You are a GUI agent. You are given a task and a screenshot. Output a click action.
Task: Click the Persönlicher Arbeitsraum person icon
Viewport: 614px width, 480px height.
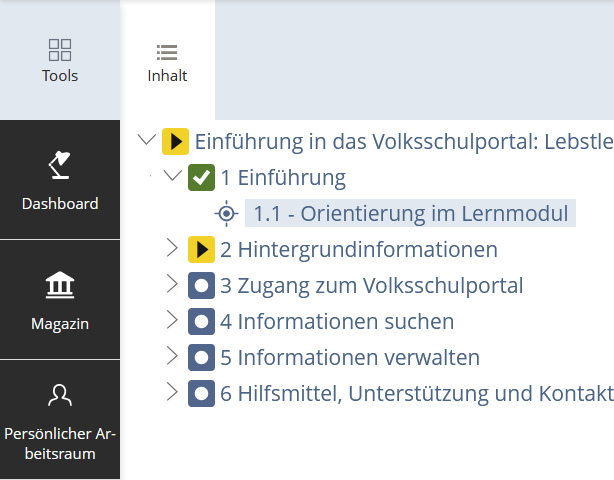(60, 396)
